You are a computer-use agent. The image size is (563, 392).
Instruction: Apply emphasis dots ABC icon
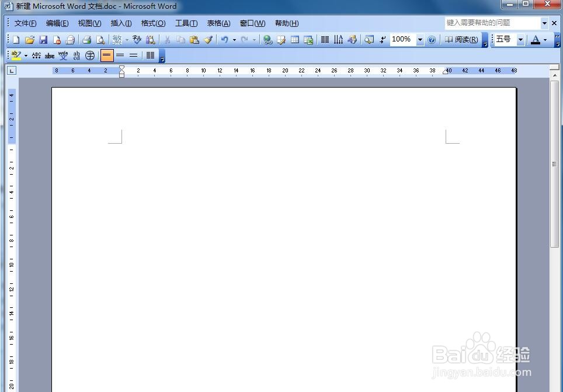[x=36, y=55]
